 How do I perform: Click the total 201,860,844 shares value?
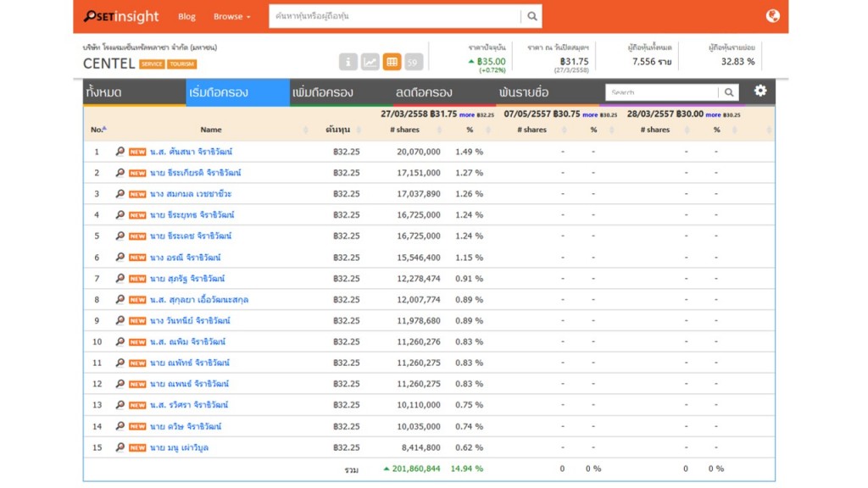416,469
